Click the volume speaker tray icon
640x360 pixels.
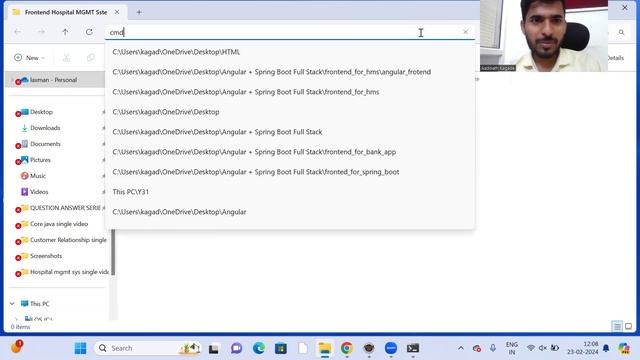[542, 348]
